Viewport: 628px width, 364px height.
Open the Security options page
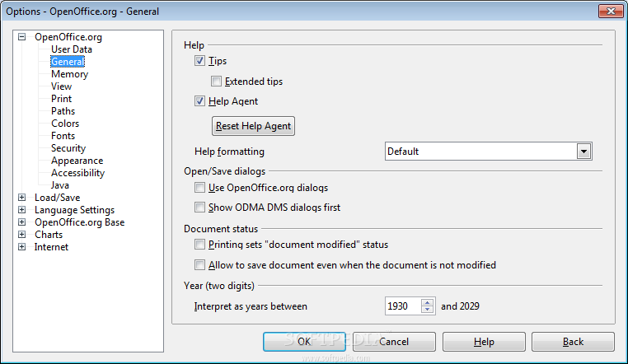pyautogui.click(x=68, y=148)
